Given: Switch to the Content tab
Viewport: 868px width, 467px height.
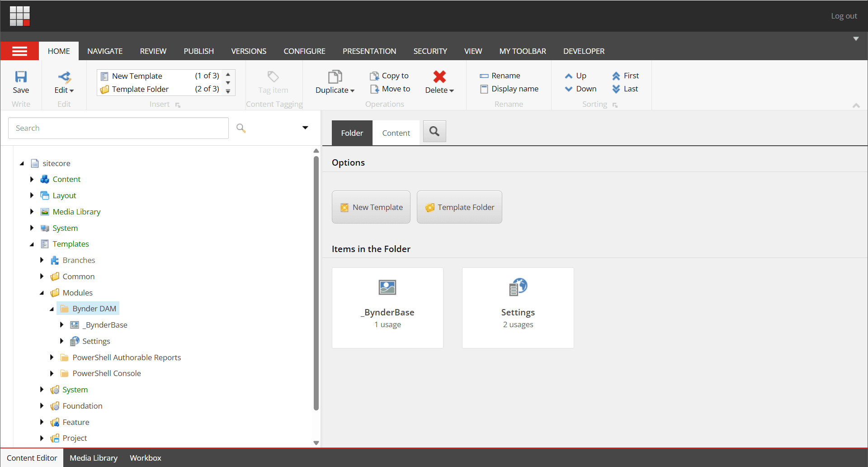Looking at the screenshot, I should tap(396, 133).
